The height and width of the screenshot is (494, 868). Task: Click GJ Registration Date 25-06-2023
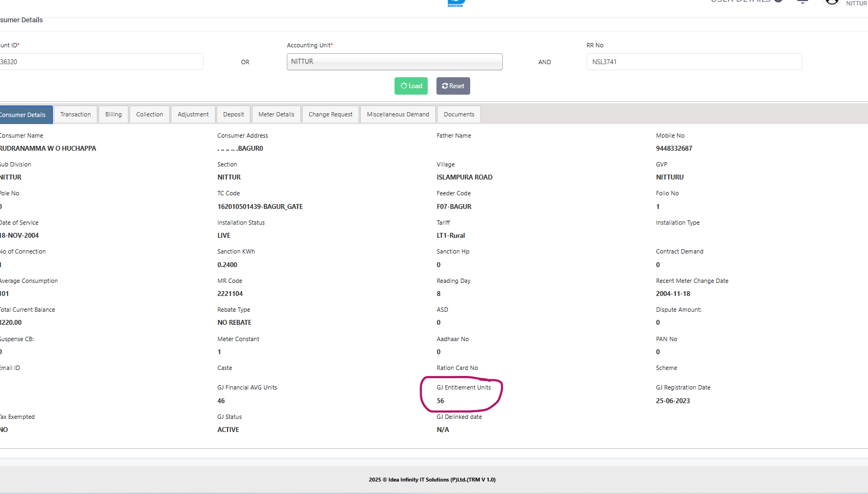pyautogui.click(x=673, y=401)
